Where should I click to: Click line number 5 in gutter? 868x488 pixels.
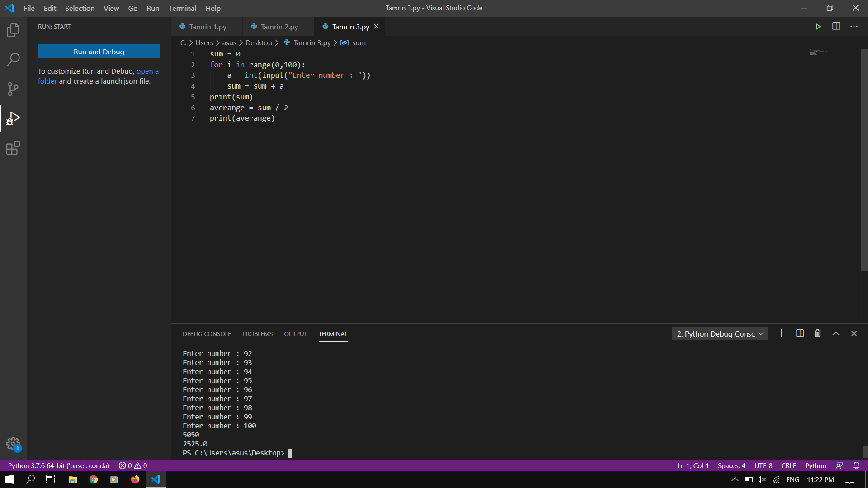[193, 97]
